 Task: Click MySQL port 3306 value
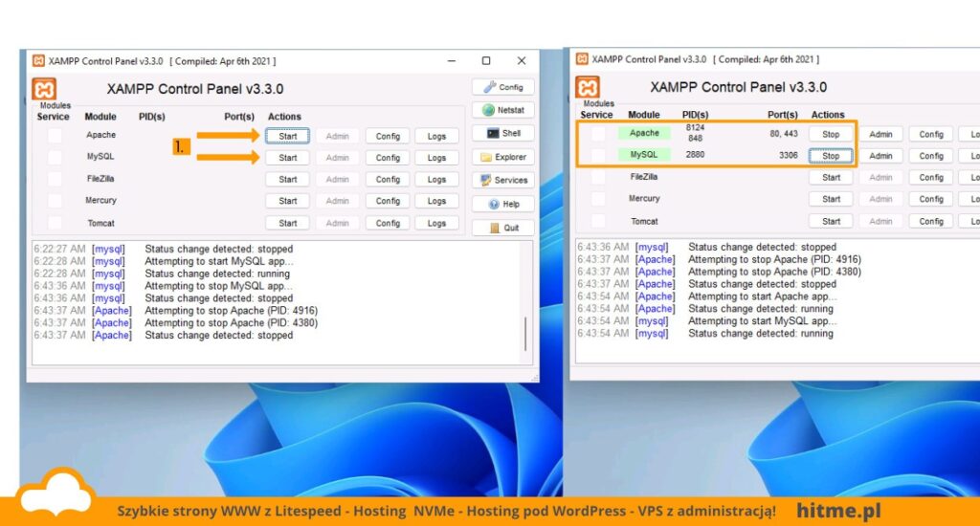pos(789,155)
